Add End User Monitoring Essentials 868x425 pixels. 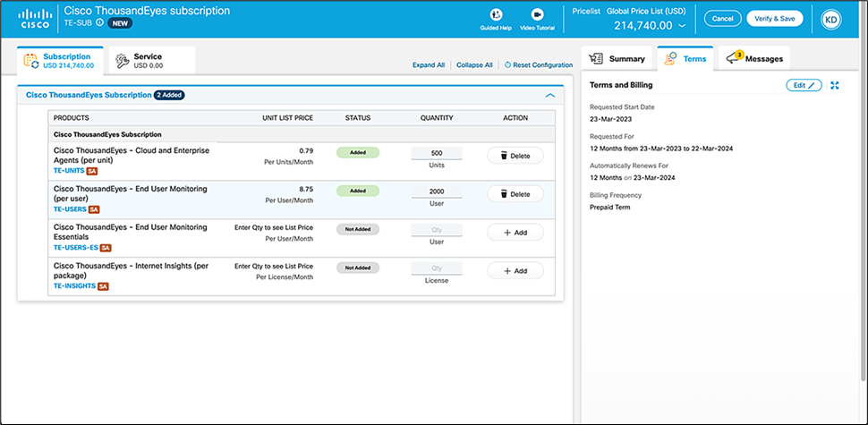(515, 233)
